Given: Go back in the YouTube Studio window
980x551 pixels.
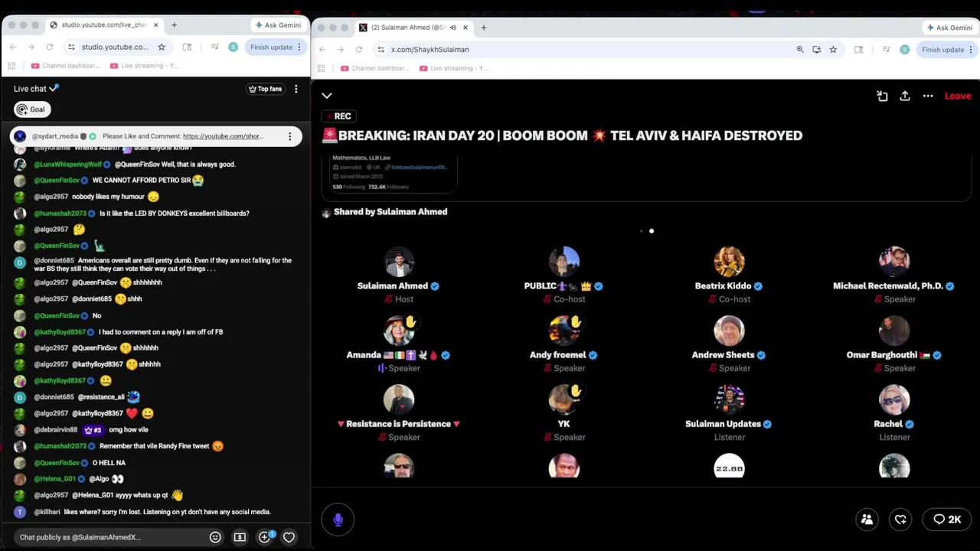Looking at the screenshot, I should 13,47.
